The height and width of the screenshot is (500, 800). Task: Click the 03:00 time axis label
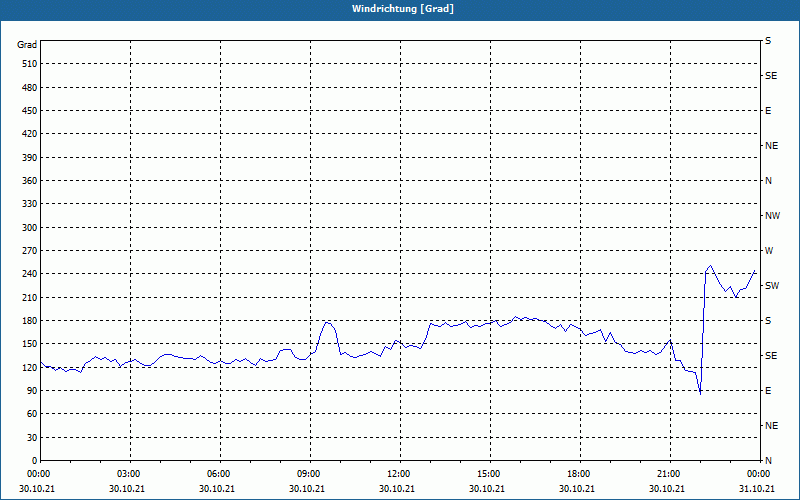131,474
